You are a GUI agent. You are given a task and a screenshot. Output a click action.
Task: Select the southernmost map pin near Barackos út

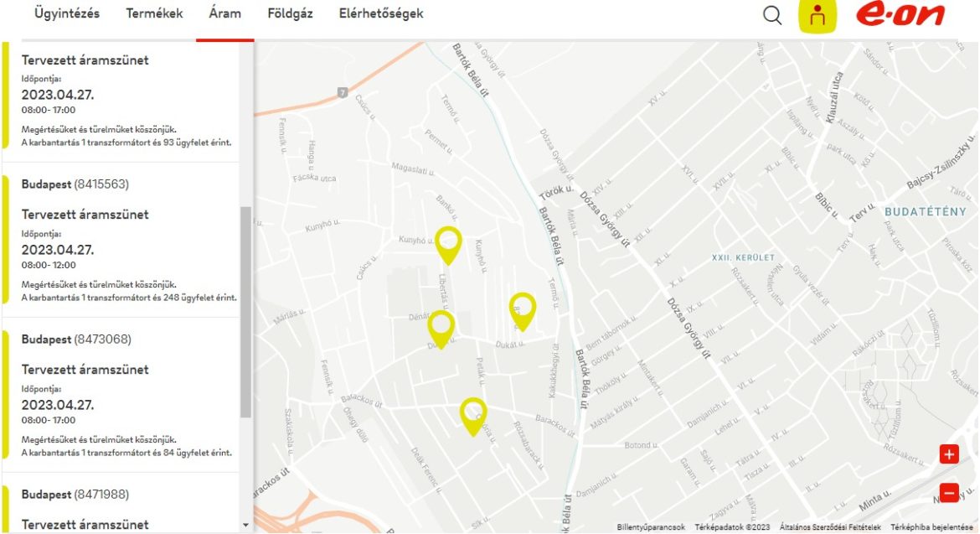click(x=473, y=414)
